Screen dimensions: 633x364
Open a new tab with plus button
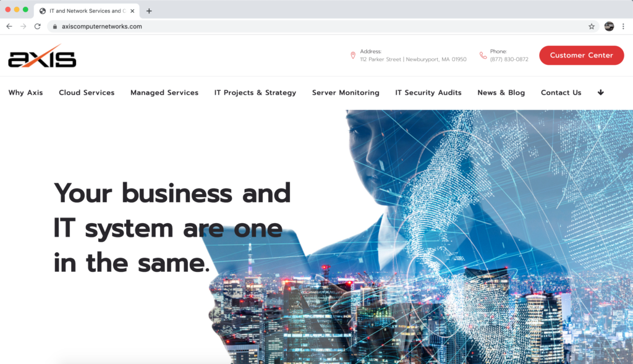point(149,11)
